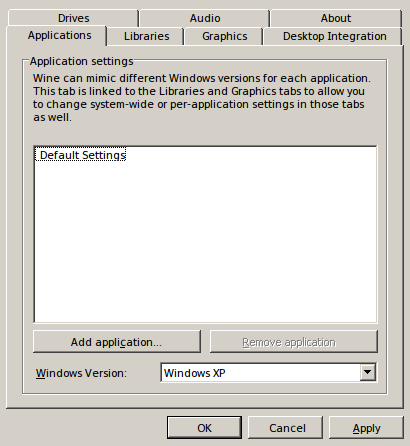This screenshot has width=410, height=446.
Task: Go to the About tab
Action: [336, 18]
